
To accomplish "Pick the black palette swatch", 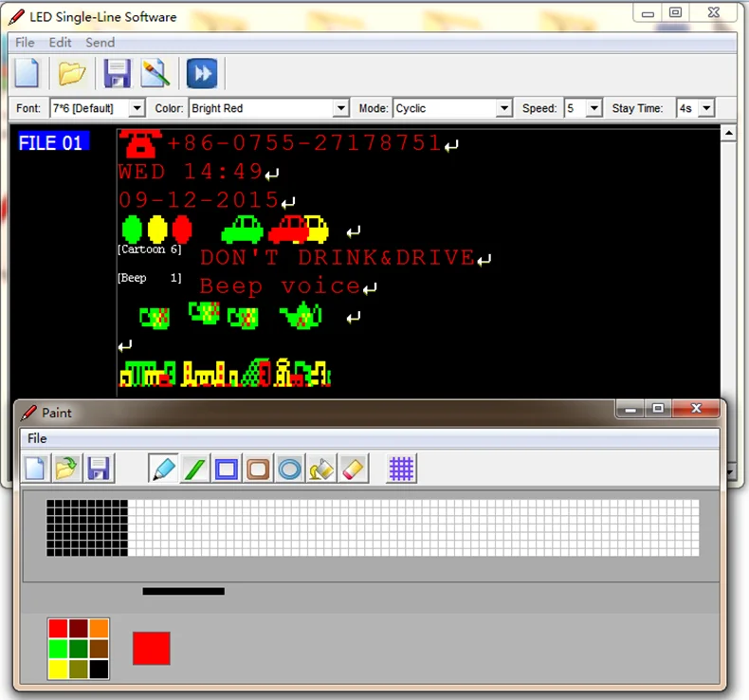I will tap(99, 669).
